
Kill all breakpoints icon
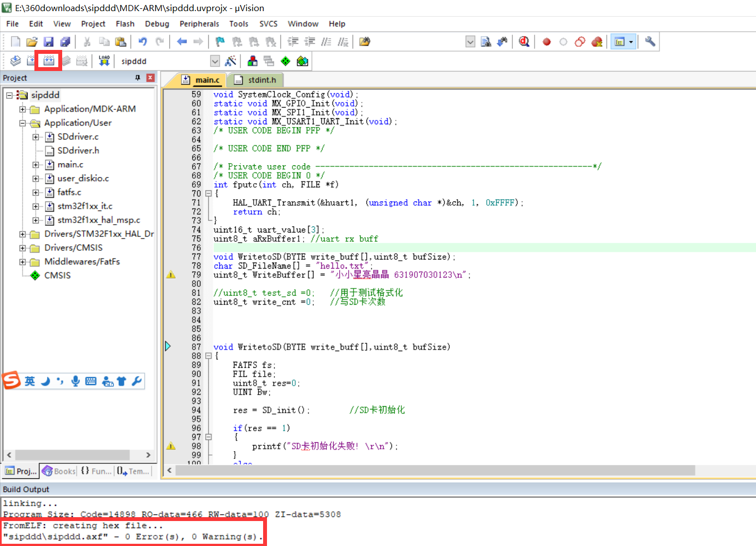pyautogui.click(x=597, y=42)
